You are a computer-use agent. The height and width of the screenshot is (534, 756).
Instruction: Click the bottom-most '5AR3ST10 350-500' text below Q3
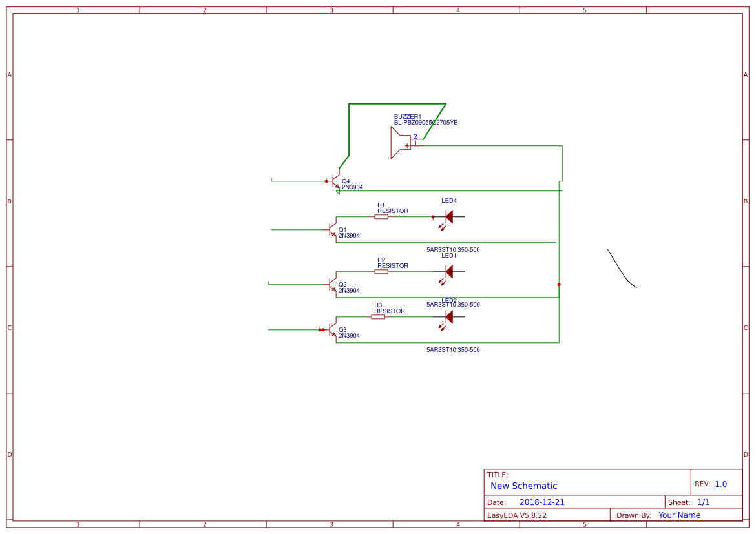click(x=453, y=350)
